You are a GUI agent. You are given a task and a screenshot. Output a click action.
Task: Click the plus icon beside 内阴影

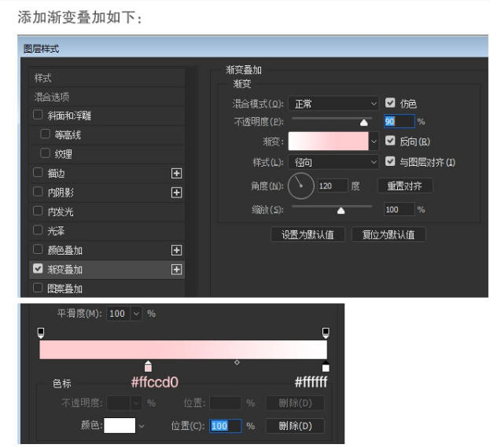tap(177, 192)
